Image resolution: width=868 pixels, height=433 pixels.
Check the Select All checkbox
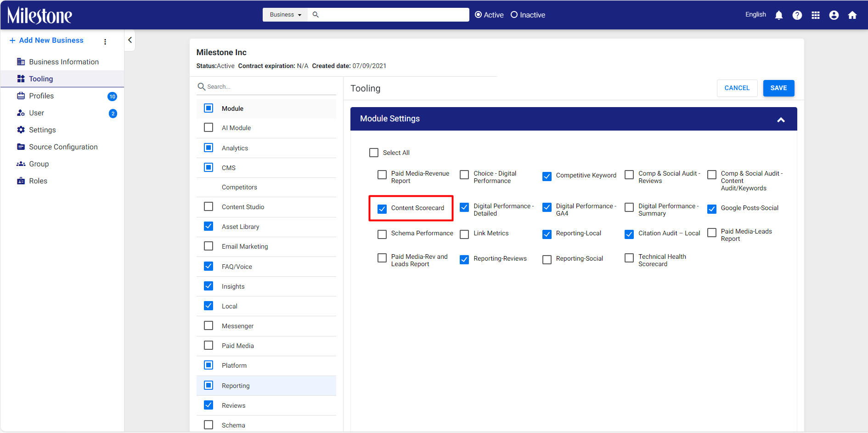coord(374,153)
